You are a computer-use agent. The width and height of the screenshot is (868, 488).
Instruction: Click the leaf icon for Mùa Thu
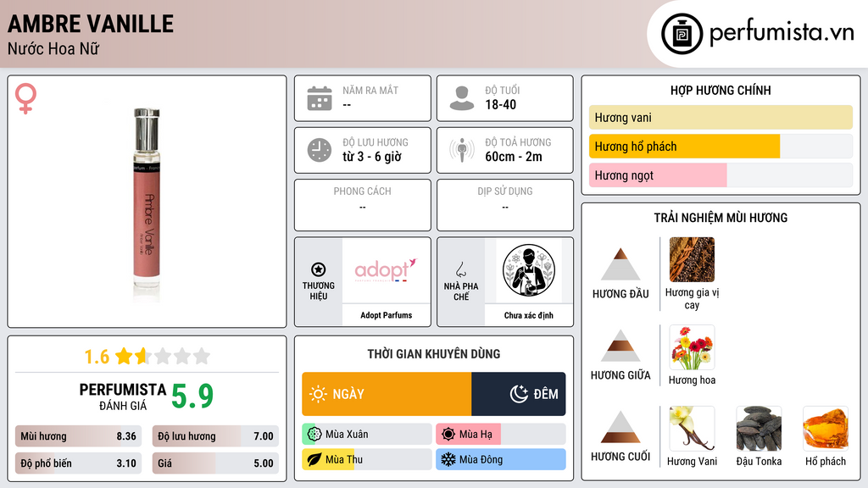(314, 459)
